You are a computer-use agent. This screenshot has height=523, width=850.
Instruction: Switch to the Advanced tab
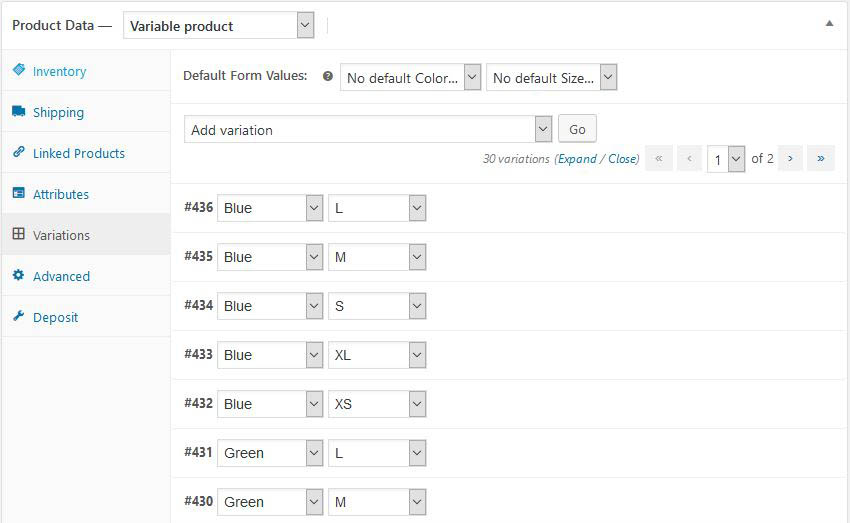point(61,276)
